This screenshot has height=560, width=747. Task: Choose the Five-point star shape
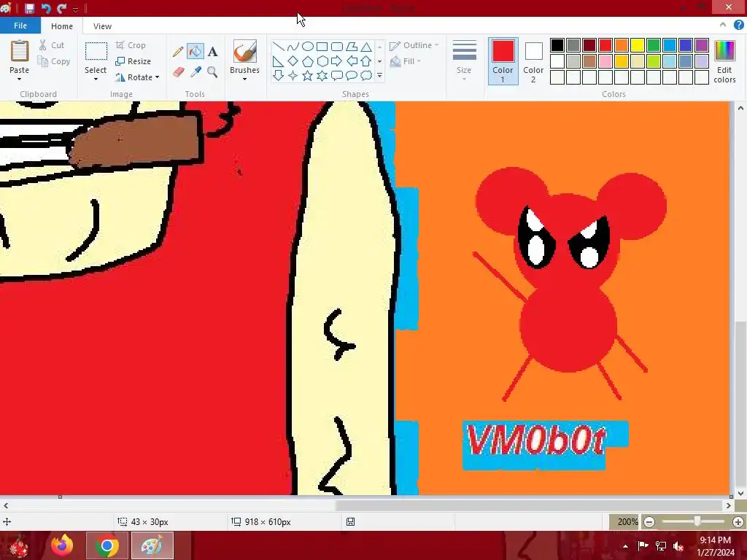point(308,75)
